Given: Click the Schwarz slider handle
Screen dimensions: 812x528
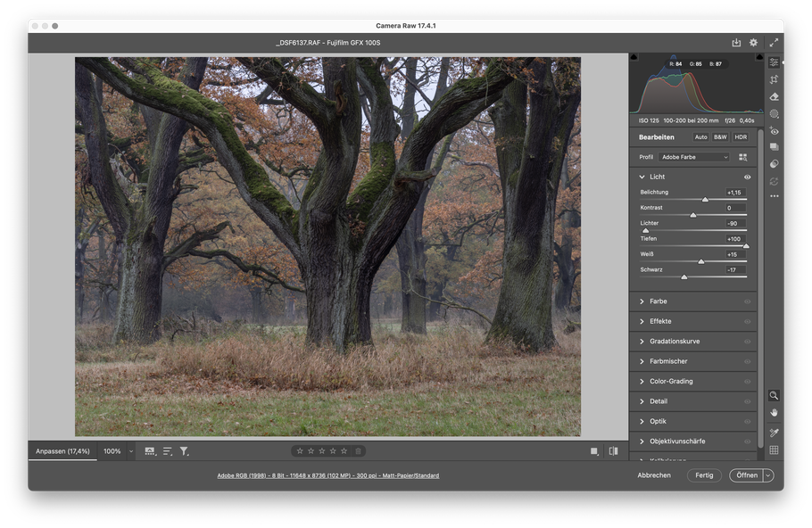Looking at the screenshot, I should 684,277.
